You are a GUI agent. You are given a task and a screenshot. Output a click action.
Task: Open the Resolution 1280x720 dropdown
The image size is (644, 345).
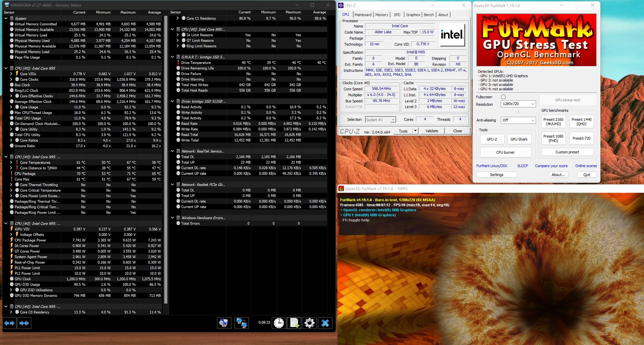(x=518, y=104)
